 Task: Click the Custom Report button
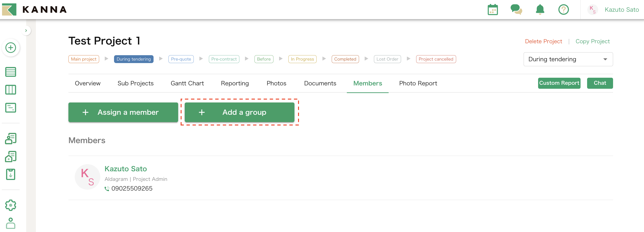[559, 83]
